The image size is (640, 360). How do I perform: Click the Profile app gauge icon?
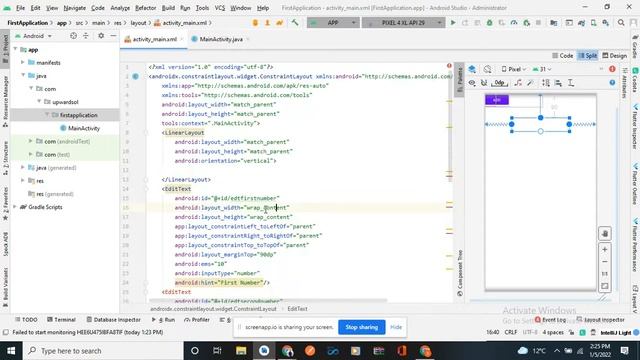point(514,23)
